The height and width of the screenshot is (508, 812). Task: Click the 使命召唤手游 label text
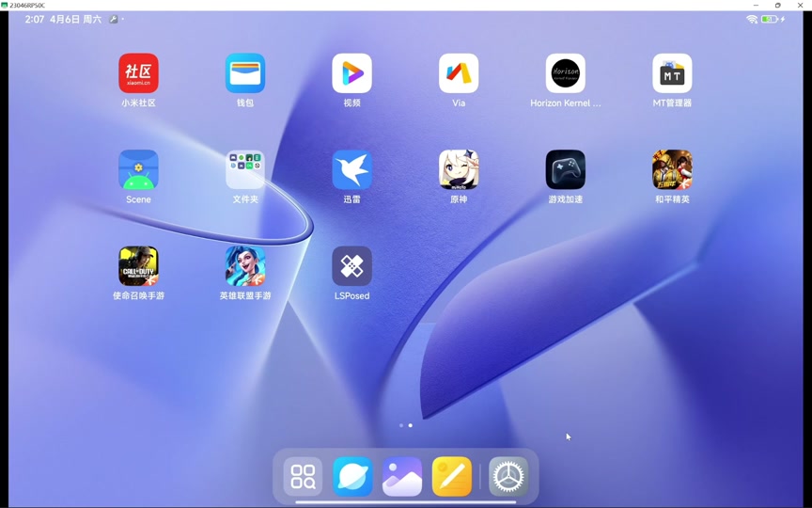(x=138, y=295)
